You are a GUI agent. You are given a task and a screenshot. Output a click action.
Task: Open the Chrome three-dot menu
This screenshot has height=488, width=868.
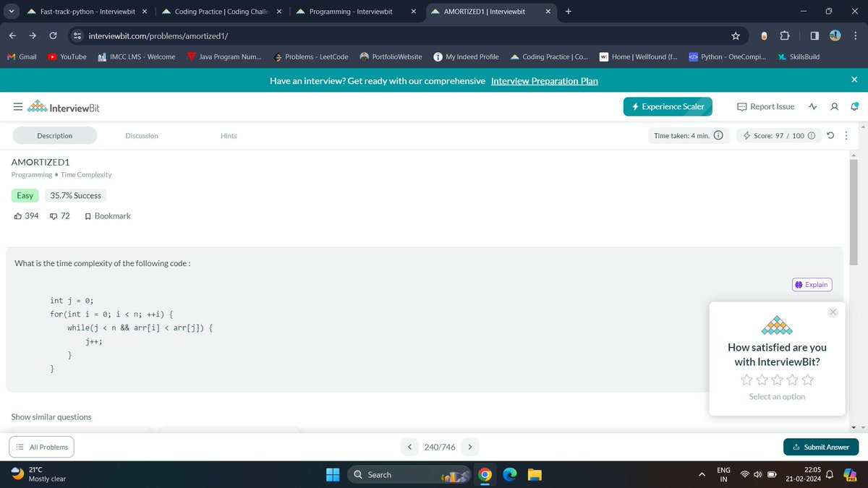(855, 35)
